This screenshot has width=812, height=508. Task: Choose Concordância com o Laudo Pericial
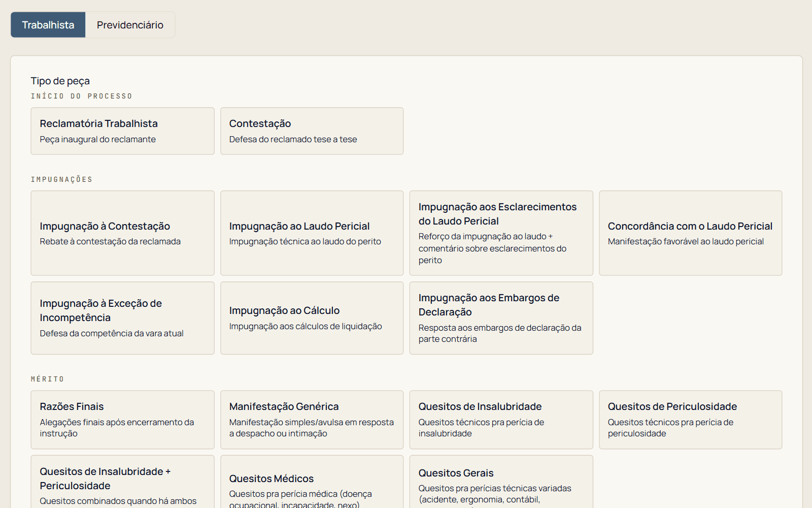(690, 233)
